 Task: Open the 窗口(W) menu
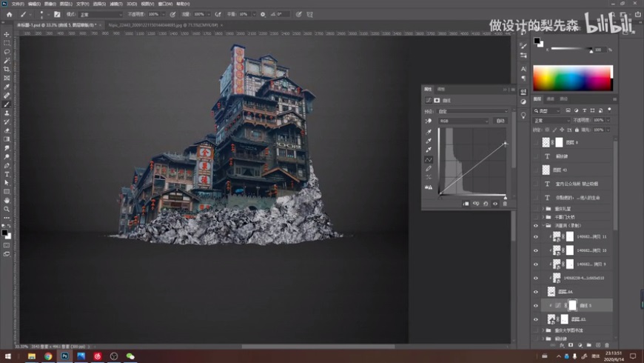tap(165, 4)
